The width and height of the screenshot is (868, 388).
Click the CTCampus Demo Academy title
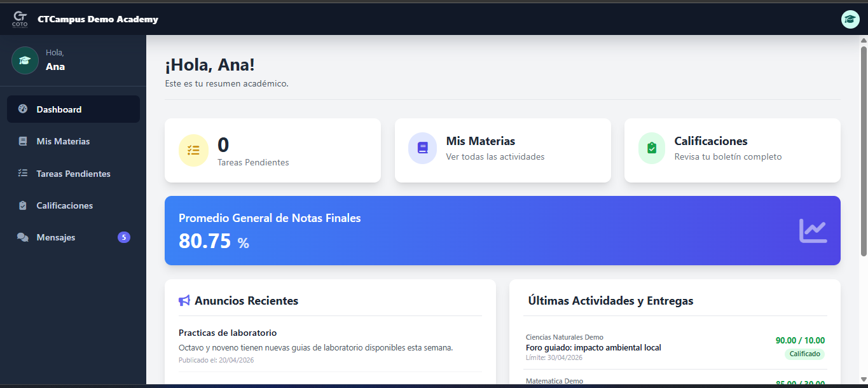pos(98,19)
